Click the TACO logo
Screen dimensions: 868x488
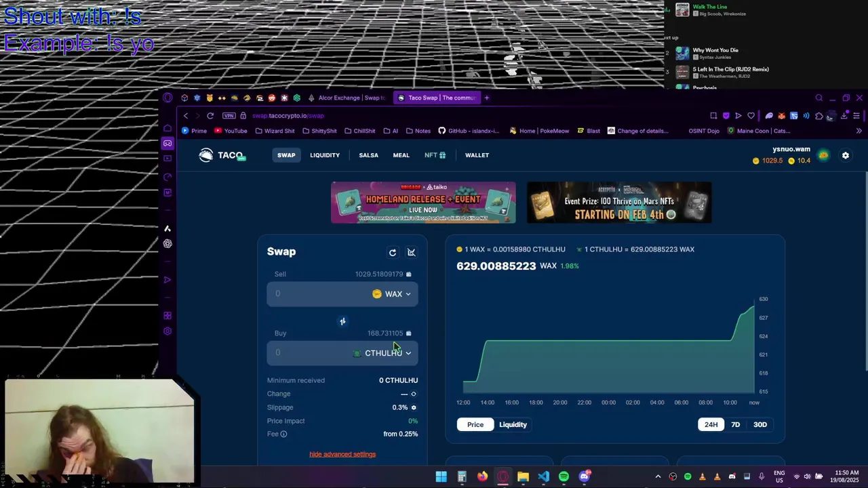tap(222, 155)
